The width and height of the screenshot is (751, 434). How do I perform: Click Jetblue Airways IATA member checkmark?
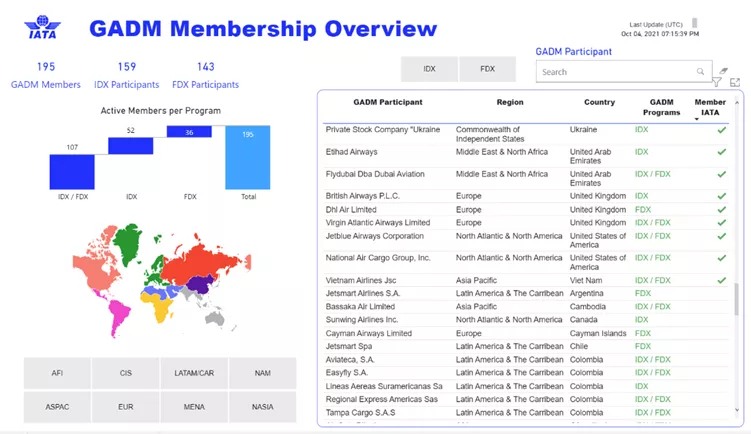[721, 236]
